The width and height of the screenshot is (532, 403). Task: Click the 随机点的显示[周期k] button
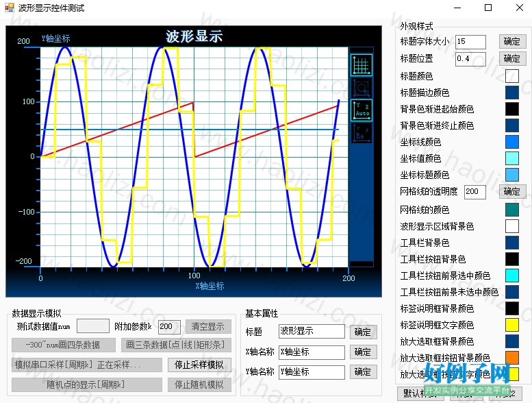click(x=87, y=384)
